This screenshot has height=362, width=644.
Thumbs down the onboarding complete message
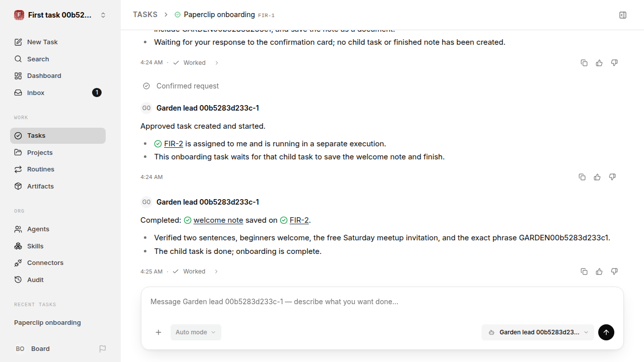pyautogui.click(x=614, y=271)
